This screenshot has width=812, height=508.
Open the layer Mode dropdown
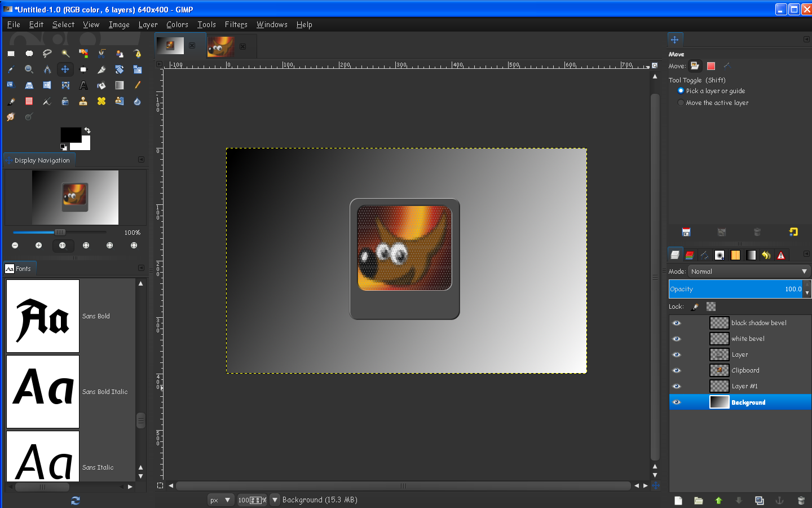click(x=749, y=271)
